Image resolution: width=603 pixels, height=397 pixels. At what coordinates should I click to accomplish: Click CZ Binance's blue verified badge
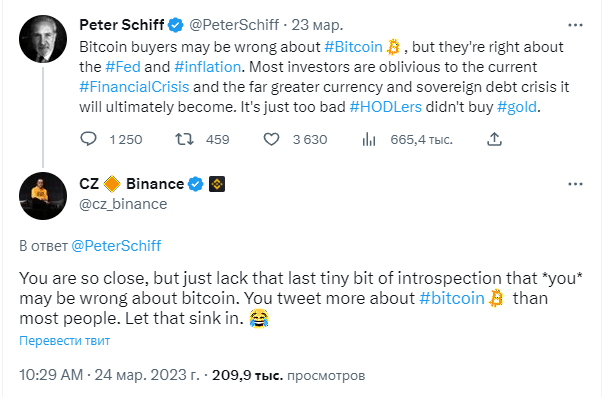pyautogui.click(x=196, y=184)
